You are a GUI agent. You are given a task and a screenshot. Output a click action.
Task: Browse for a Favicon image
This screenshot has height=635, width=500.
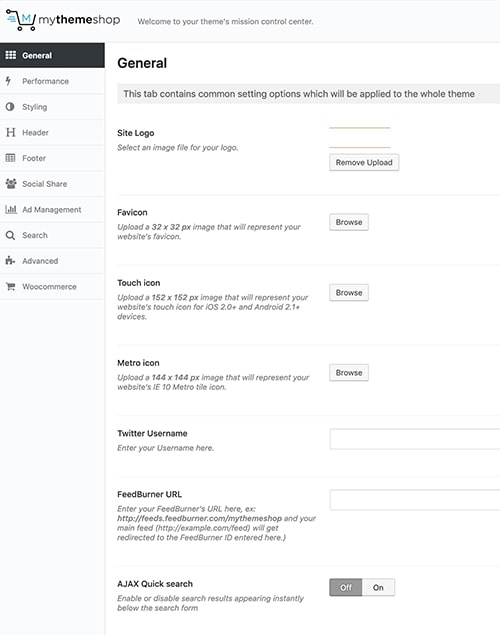pyautogui.click(x=349, y=222)
